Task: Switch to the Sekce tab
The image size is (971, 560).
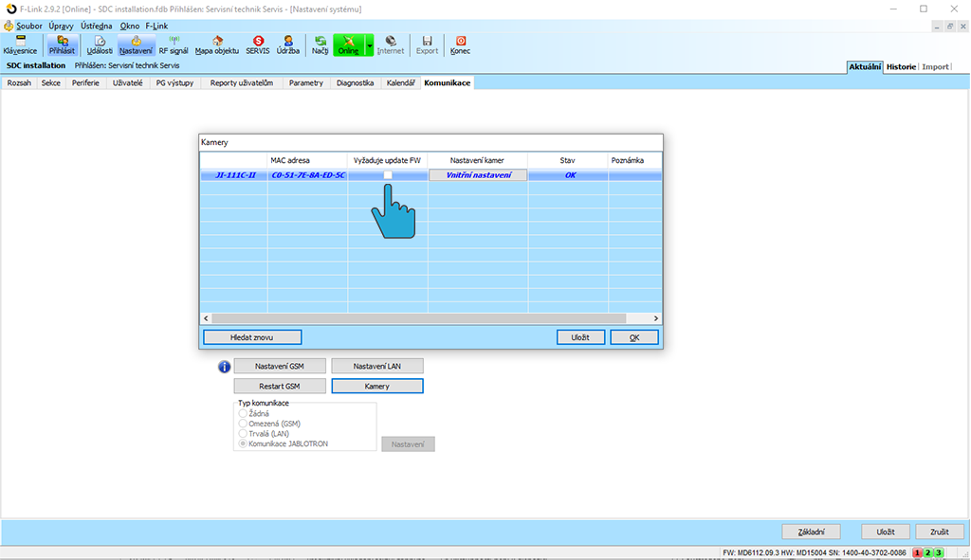Action: pyautogui.click(x=51, y=83)
